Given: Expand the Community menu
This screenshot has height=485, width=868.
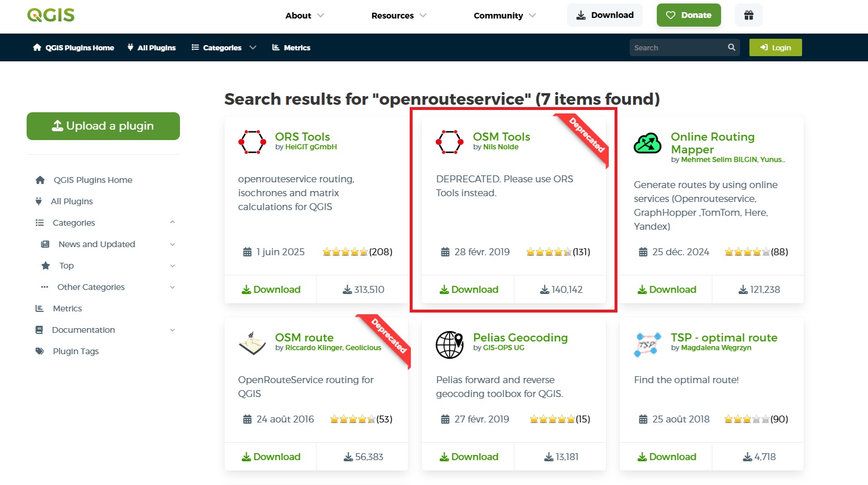Looking at the screenshot, I should point(505,16).
